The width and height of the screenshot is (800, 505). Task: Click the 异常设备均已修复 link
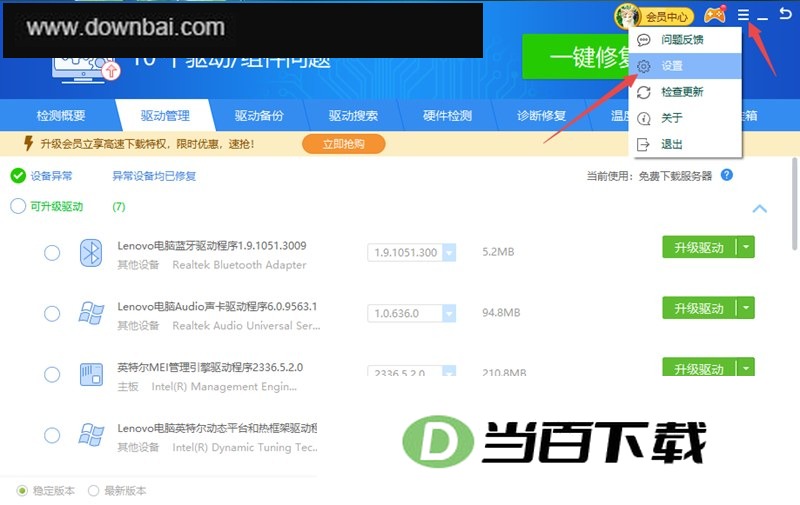click(x=154, y=176)
